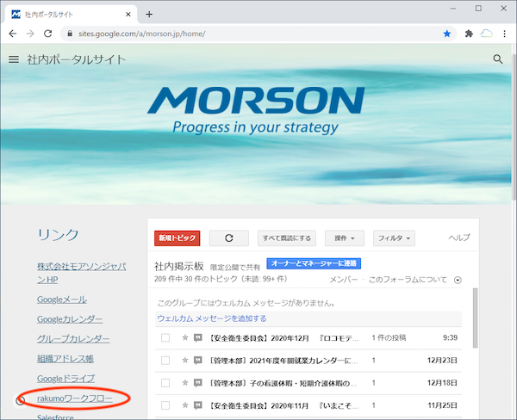Viewport: 517px width, 420px height.
Task: Star the first 安全衛生委員会 topic
Action: click(185, 337)
